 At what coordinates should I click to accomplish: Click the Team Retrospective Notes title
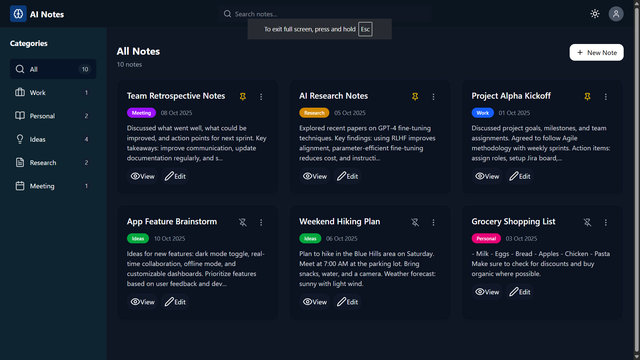(176, 96)
